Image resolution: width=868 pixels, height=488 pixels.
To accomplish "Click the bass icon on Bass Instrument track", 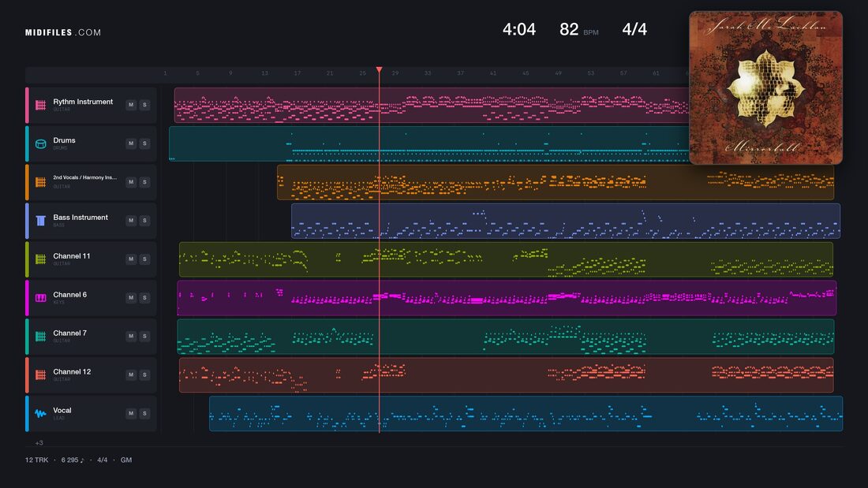I will 40,221.
